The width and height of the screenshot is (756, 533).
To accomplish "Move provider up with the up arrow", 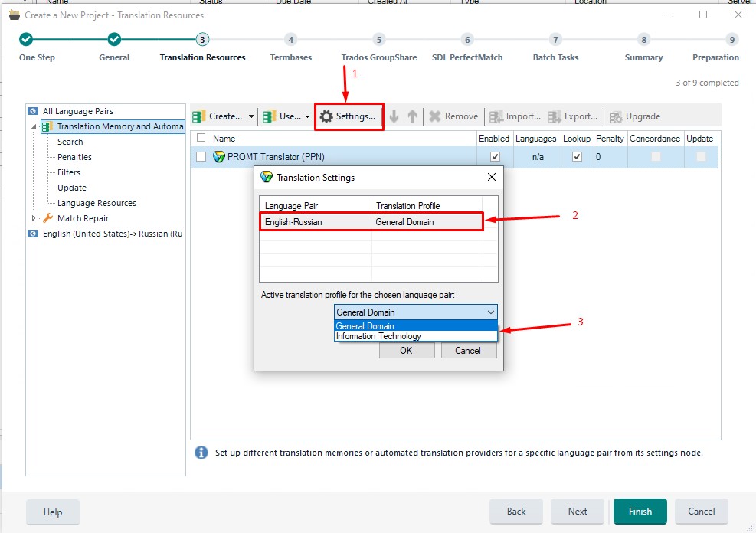I will click(412, 116).
